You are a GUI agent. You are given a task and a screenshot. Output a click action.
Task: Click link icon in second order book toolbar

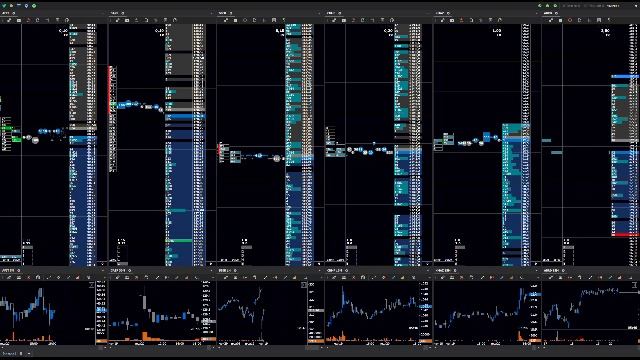tap(118, 20)
